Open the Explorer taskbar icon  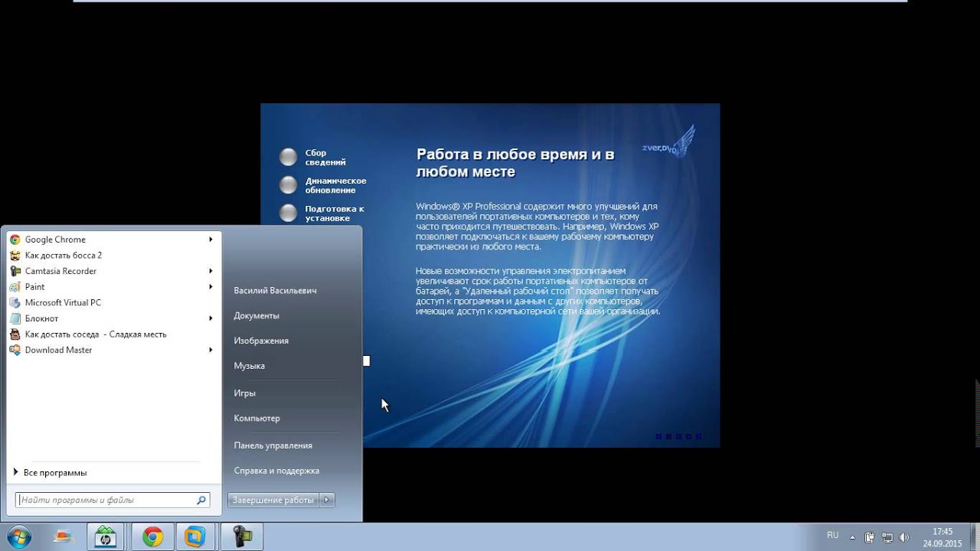[64, 537]
